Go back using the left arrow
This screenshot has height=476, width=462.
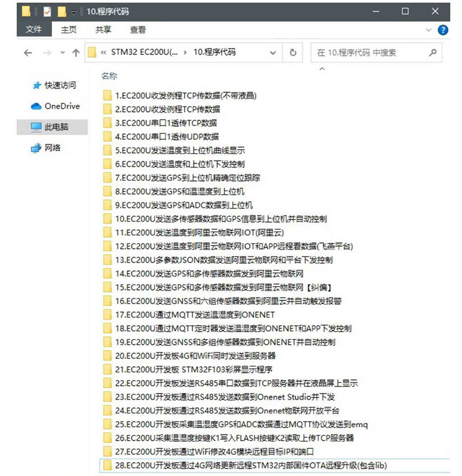point(28,53)
